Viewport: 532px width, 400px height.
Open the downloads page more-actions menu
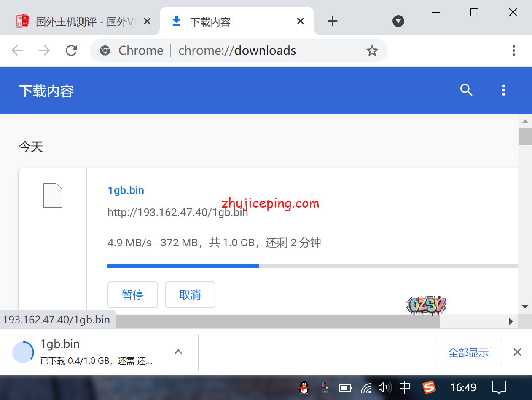[x=503, y=90]
